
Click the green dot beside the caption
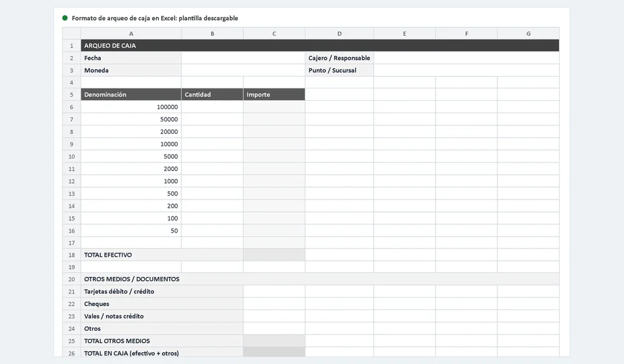pyautogui.click(x=65, y=18)
